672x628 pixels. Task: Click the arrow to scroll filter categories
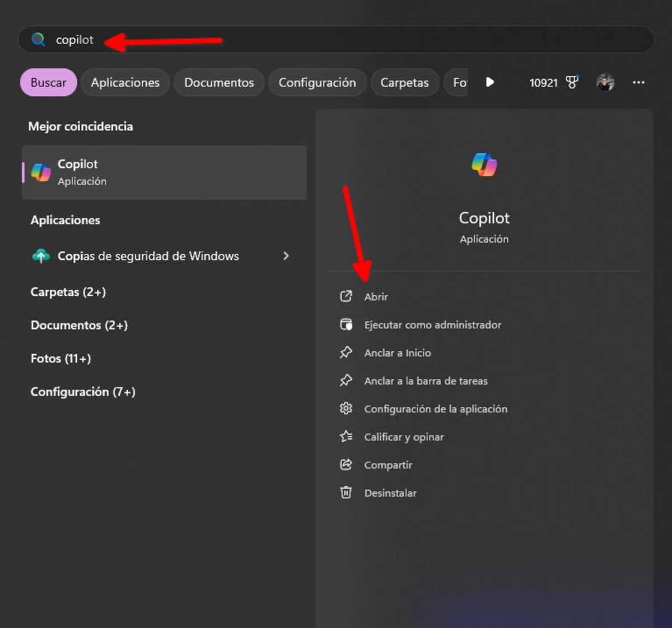pos(490,82)
